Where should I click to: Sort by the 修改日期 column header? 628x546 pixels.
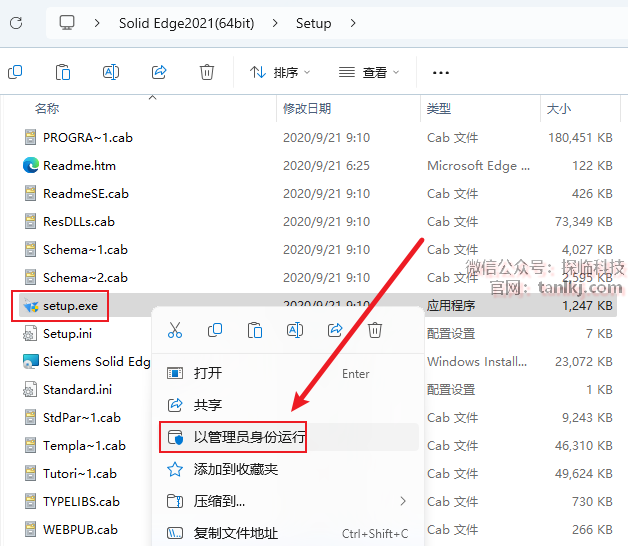coord(307,109)
